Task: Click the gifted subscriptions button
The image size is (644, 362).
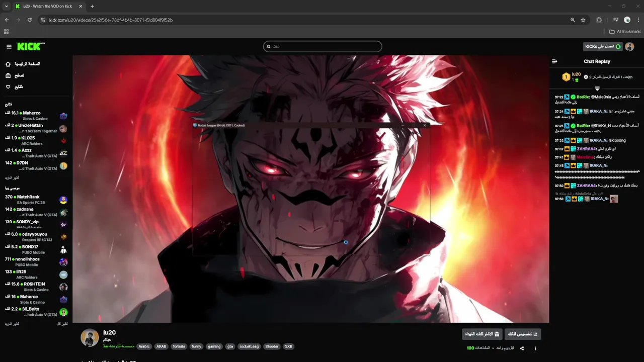Action: tap(482, 334)
